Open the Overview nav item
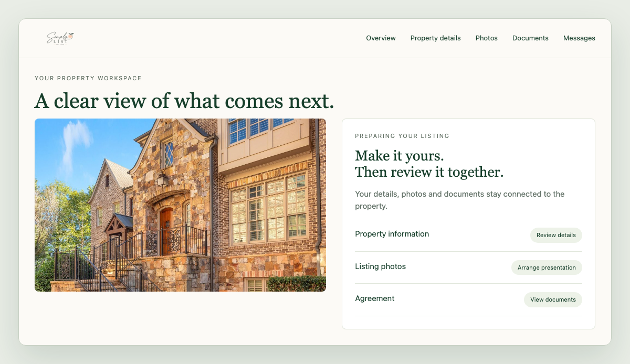 pyautogui.click(x=381, y=38)
